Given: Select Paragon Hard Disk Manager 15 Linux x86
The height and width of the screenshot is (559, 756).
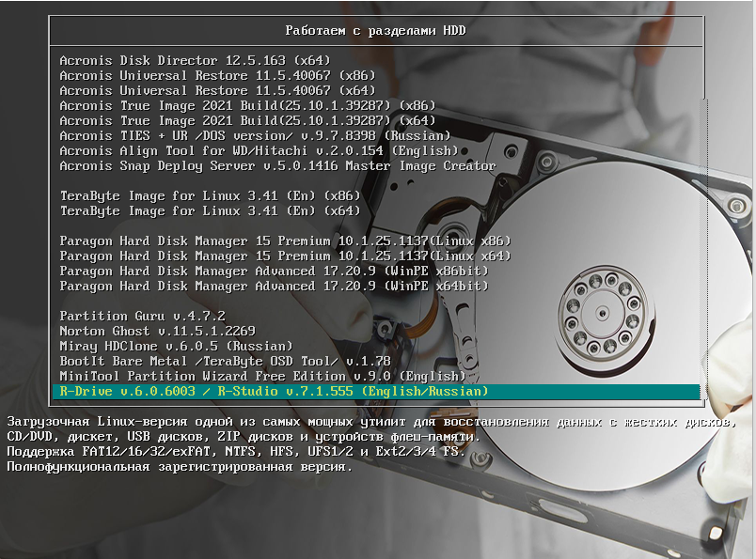Looking at the screenshot, I should (285, 241).
